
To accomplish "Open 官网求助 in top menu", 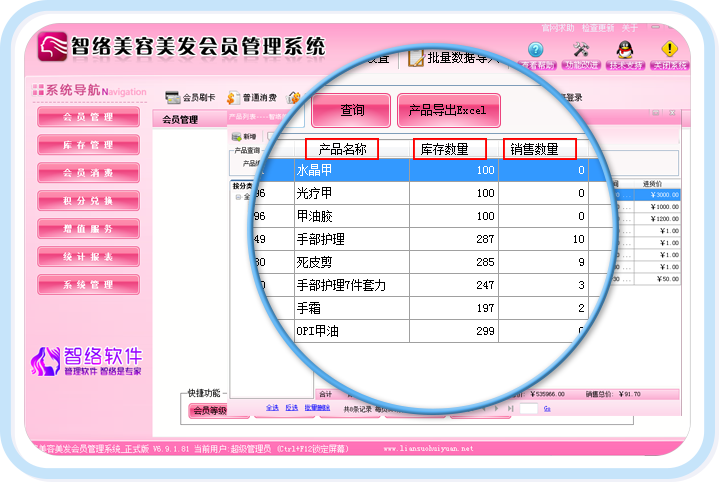I will [x=558, y=28].
